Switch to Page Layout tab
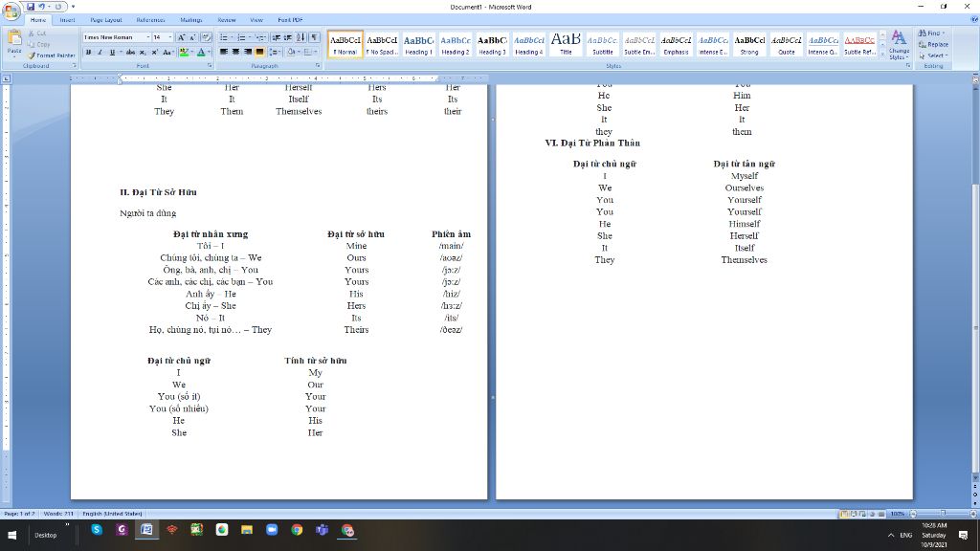The height and width of the screenshot is (551, 980). click(x=105, y=20)
